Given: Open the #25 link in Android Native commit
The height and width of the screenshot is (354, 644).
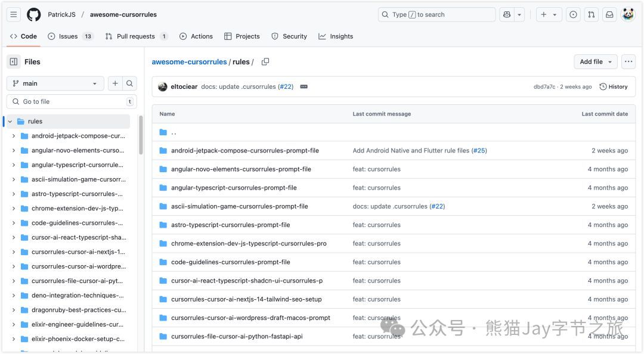Looking at the screenshot, I should click(x=479, y=151).
